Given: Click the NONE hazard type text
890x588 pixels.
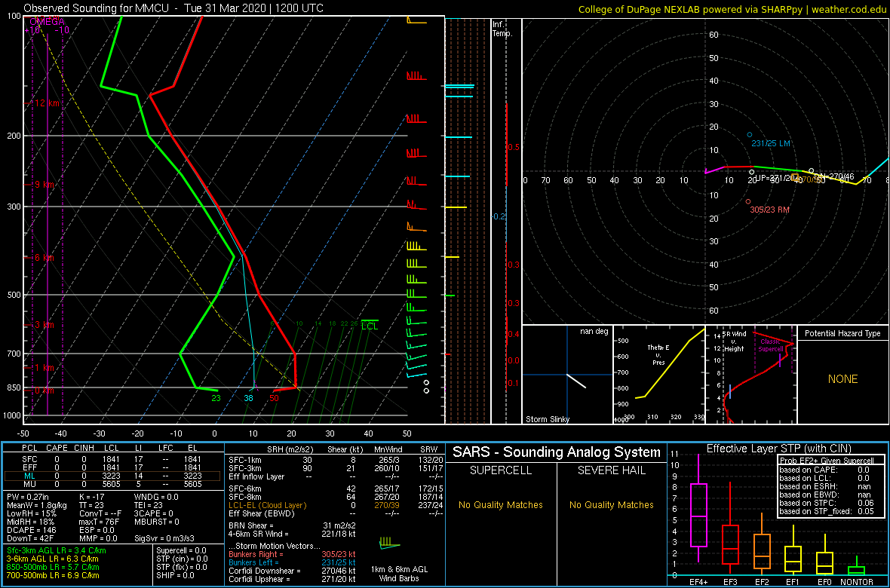Looking at the screenshot, I should [x=842, y=378].
